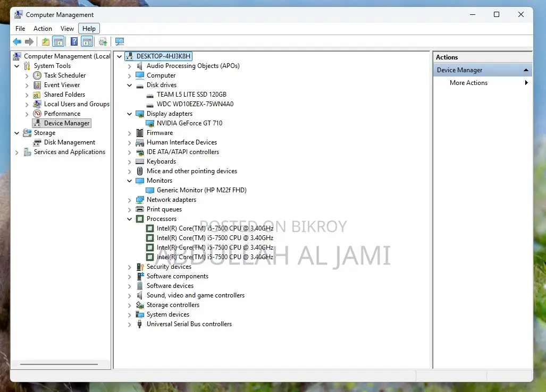Collapse the Display adapters category

tap(130, 114)
